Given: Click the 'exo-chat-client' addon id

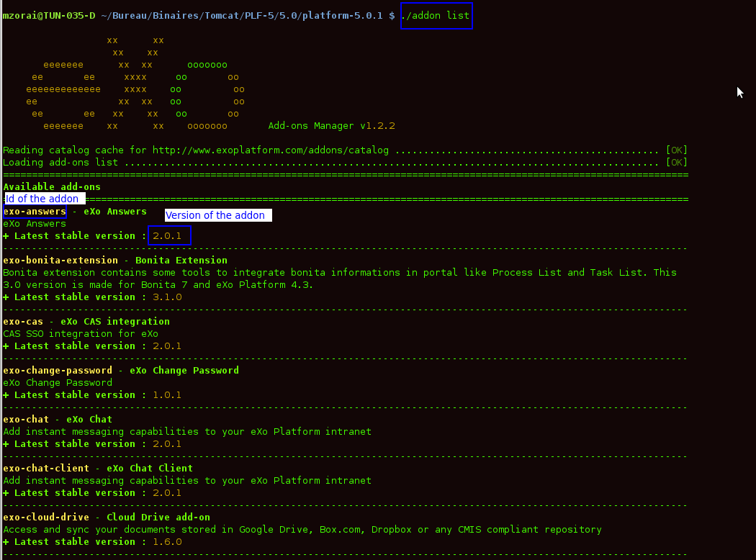Looking at the screenshot, I should click(x=46, y=468).
